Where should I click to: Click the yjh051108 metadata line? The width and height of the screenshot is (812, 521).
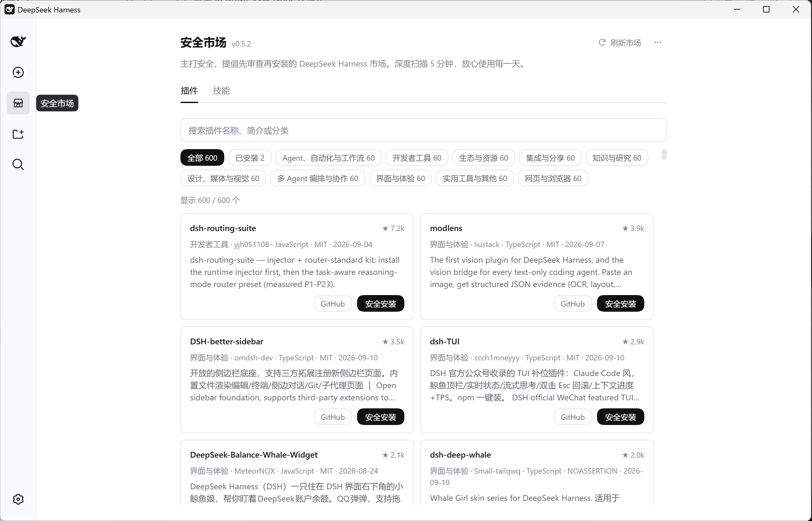[x=281, y=244]
